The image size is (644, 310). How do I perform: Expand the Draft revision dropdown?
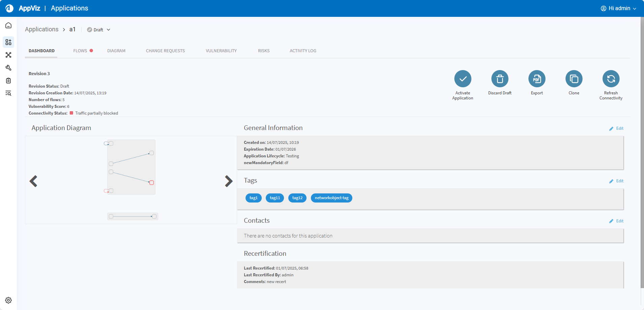click(x=99, y=30)
